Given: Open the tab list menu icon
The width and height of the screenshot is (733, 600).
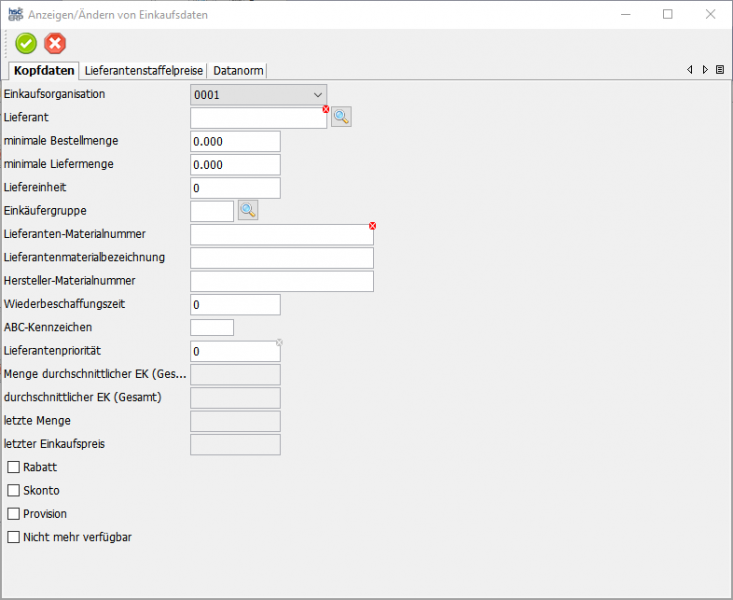Looking at the screenshot, I should pos(720,70).
